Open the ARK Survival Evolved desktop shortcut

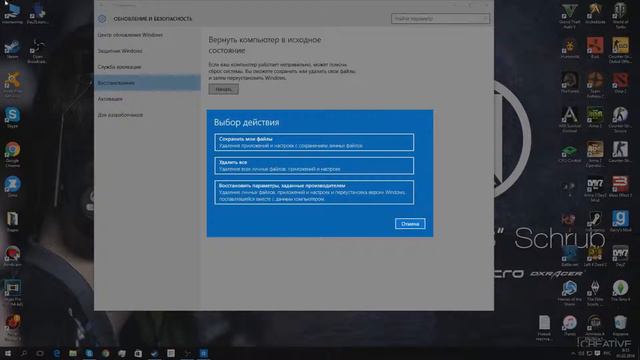(569, 119)
